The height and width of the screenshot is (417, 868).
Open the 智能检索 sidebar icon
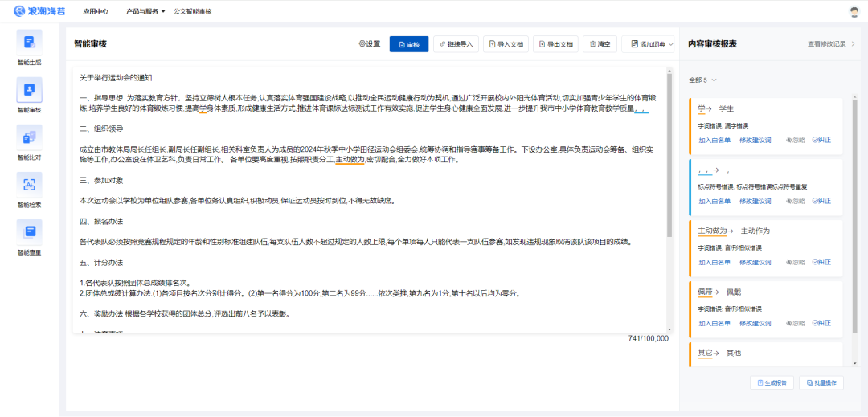pos(30,185)
